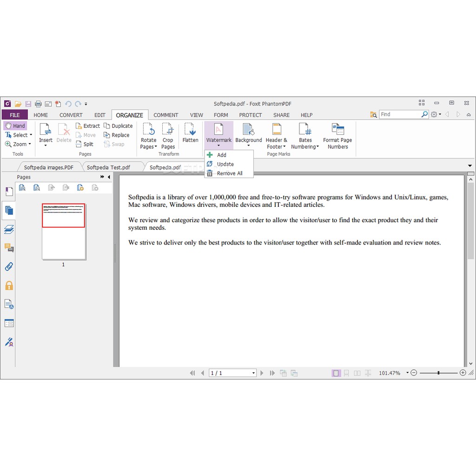The width and height of the screenshot is (476, 476).
Task: Choose Add from Watermark menu
Action: point(229,155)
